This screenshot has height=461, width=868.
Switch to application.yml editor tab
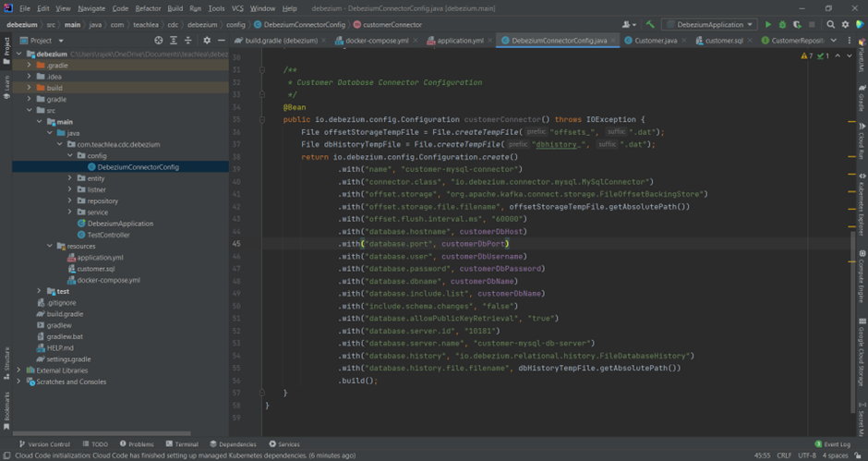[x=460, y=41]
